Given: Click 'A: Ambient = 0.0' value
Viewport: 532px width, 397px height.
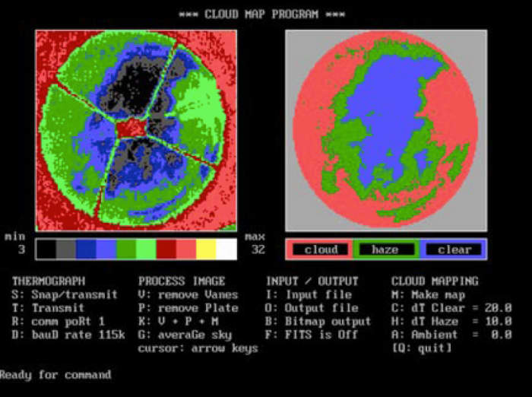Looking at the screenshot, I should [x=451, y=335].
